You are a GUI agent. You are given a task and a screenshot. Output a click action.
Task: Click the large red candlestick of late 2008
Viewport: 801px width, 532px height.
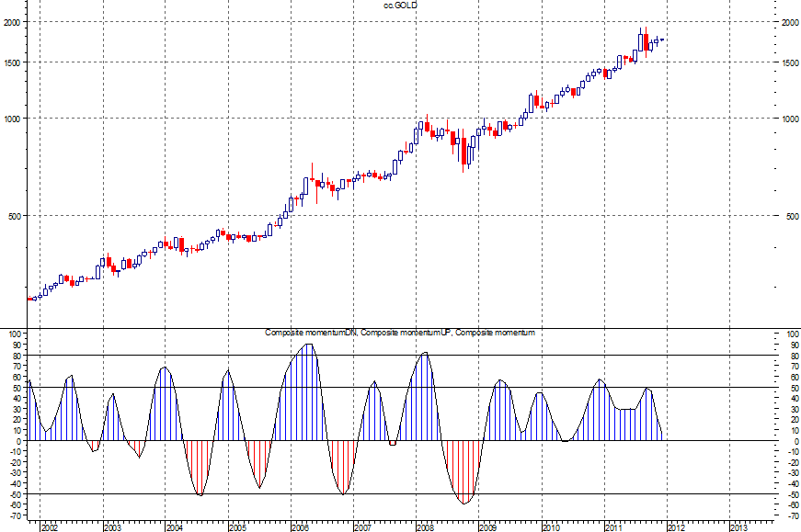pos(463,151)
